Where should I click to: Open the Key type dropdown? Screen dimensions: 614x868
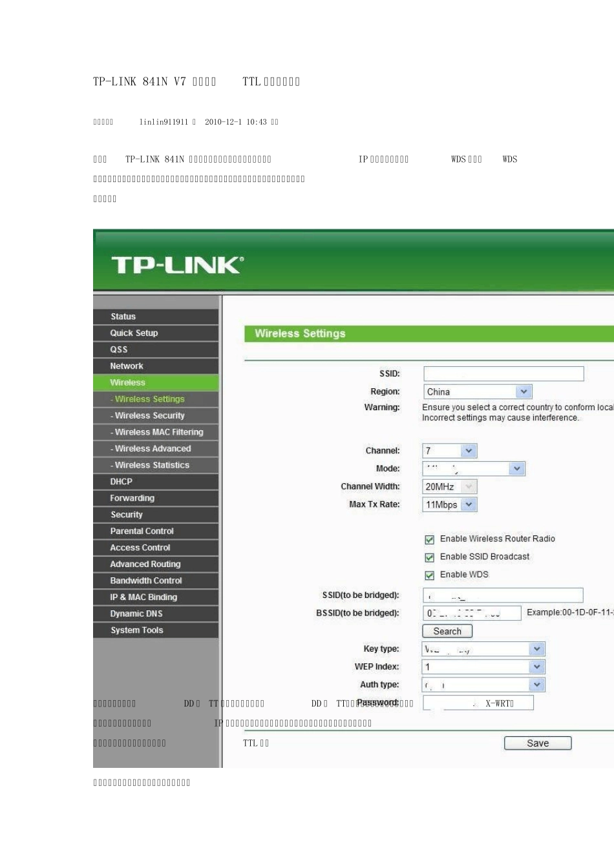(x=484, y=649)
